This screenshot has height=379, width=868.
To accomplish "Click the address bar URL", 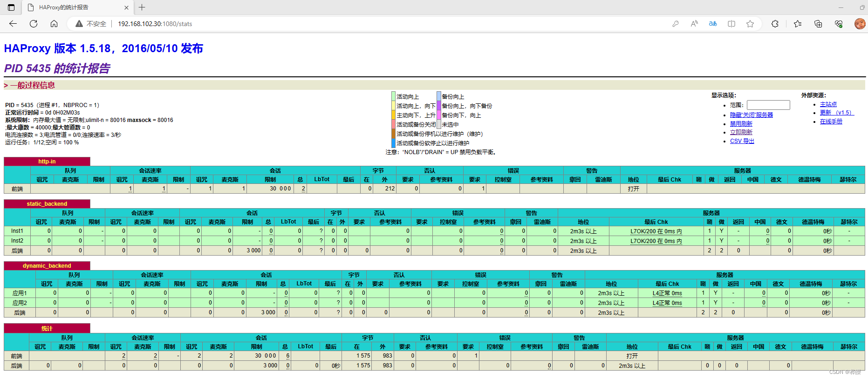I will coord(155,24).
